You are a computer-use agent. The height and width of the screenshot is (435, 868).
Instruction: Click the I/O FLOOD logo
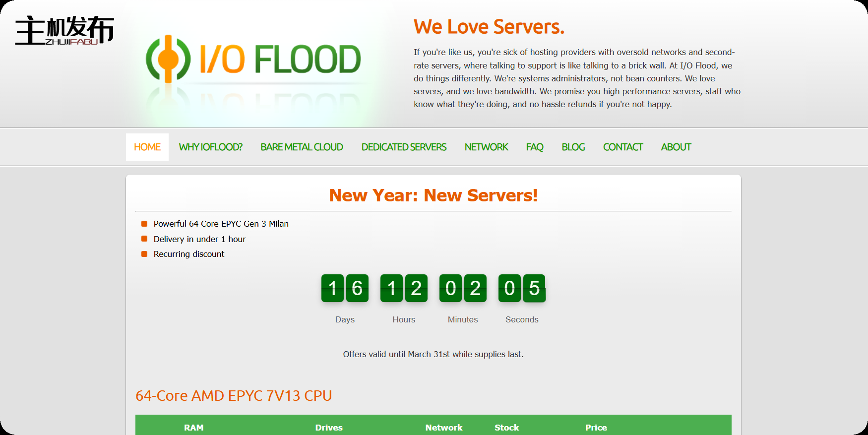tap(253, 59)
